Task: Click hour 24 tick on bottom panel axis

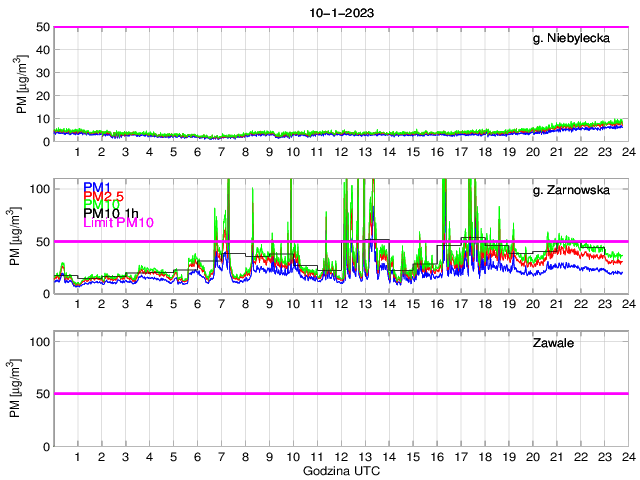Action: [627, 457]
